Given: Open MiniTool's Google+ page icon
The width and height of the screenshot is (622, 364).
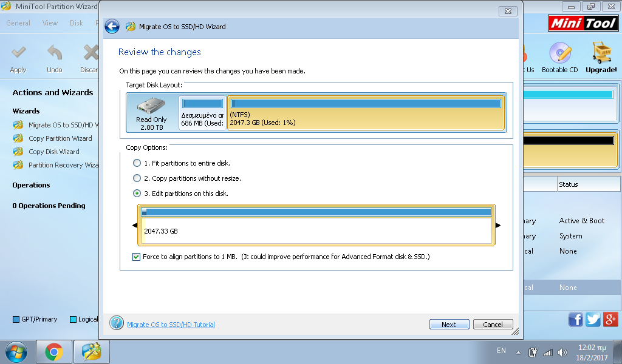Looking at the screenshot, I should (x=610, y=319).
